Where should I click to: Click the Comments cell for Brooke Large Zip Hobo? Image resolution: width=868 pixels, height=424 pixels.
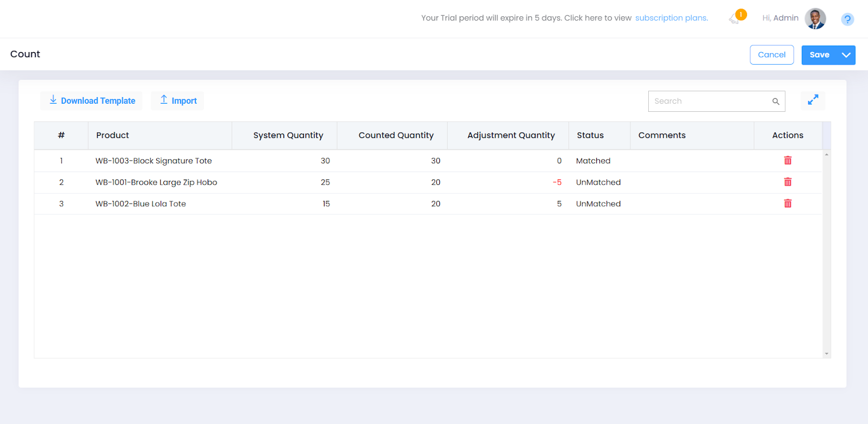pyautogui.click(x=692, y=182)
